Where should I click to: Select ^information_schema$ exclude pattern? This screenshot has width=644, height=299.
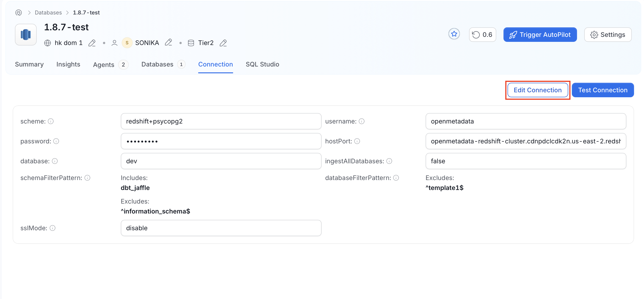(x=155, y=211)
